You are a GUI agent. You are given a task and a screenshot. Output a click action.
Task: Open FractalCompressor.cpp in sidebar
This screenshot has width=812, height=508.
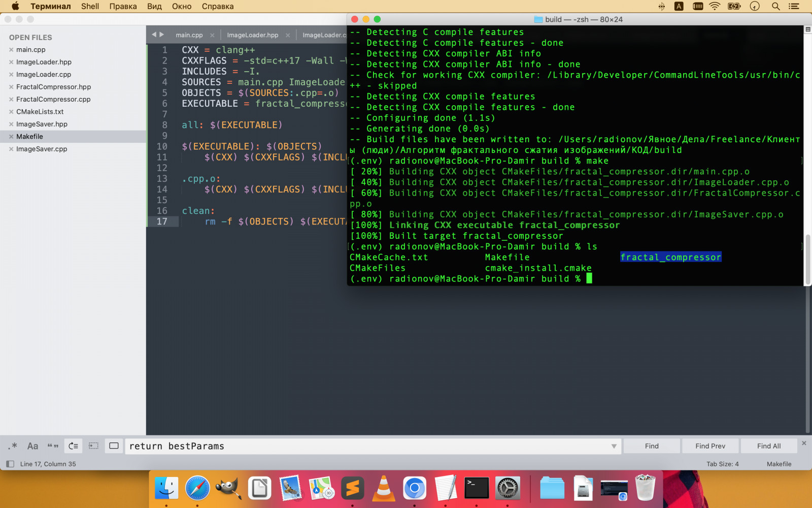tap(53, 99)
